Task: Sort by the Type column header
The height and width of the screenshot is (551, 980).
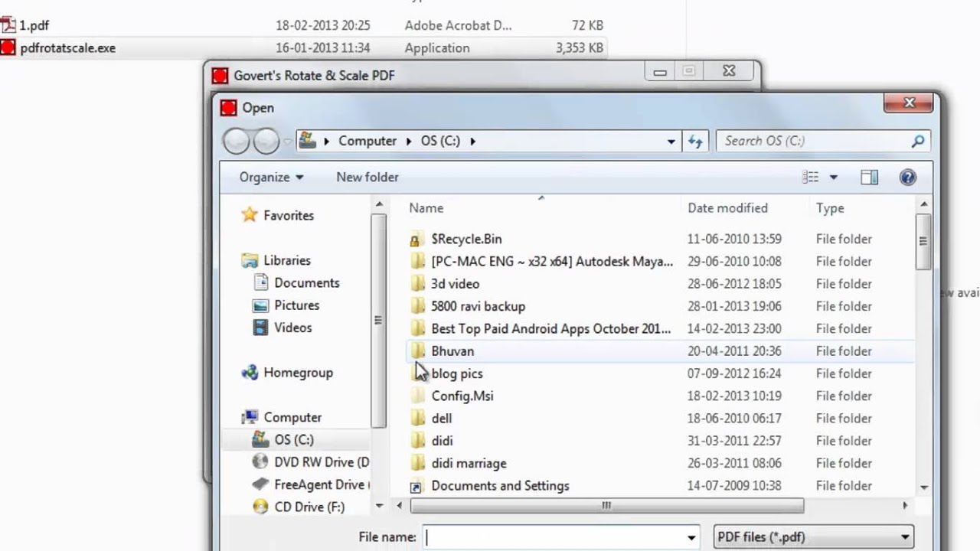Action: [x=830, y=208]
